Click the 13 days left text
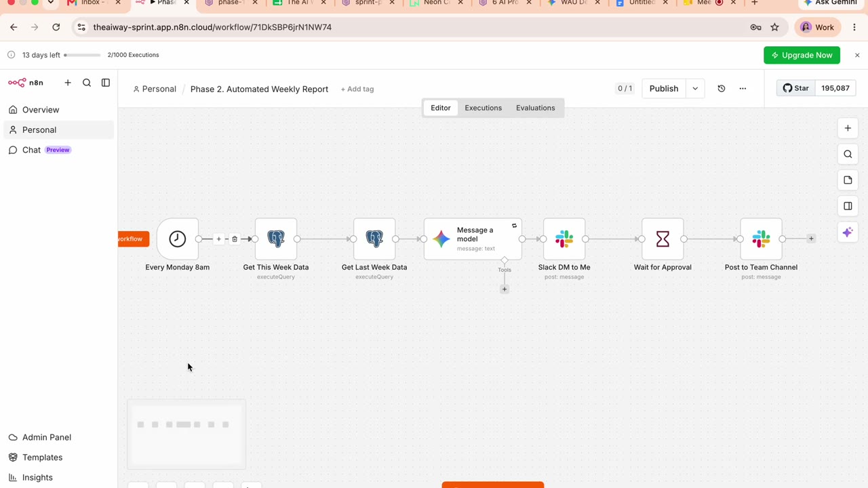The image size is (868, 488). tap(41, 55)
